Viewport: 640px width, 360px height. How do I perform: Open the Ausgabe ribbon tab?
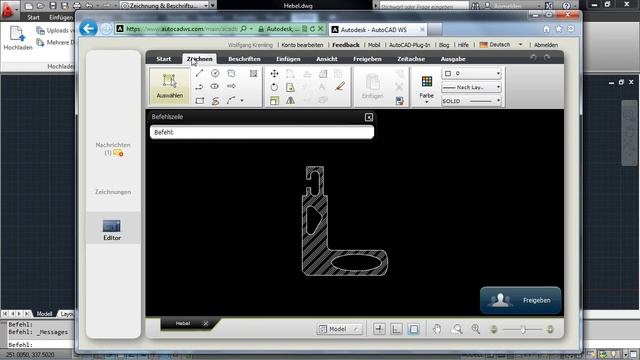453,59
